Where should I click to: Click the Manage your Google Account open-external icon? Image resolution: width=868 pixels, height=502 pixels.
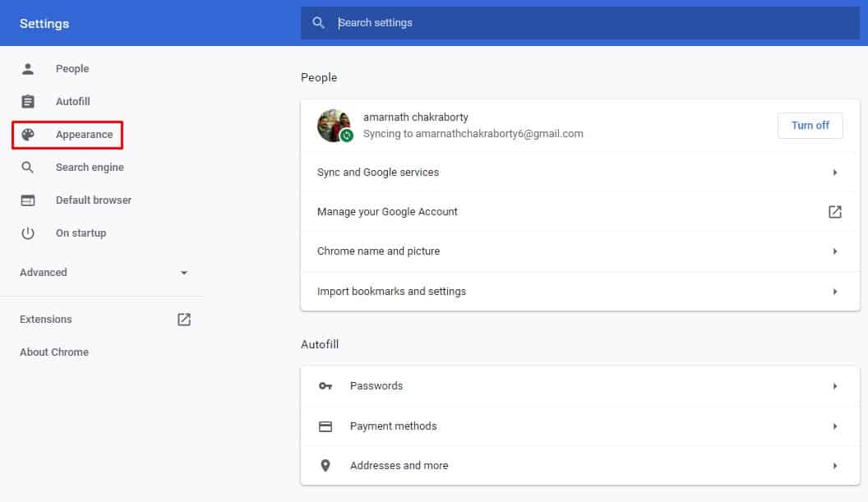coord(835,211)
